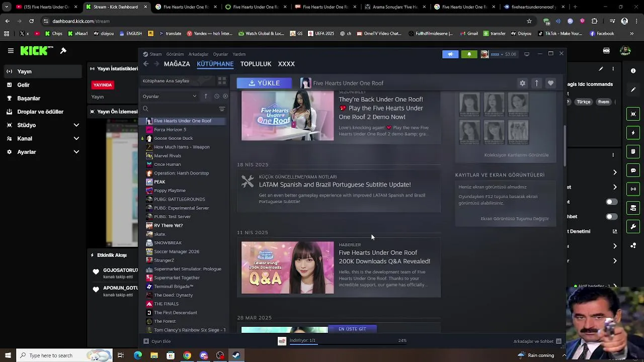
Task: Show hidden bookmarks overflow chevron
Action: 631,34
